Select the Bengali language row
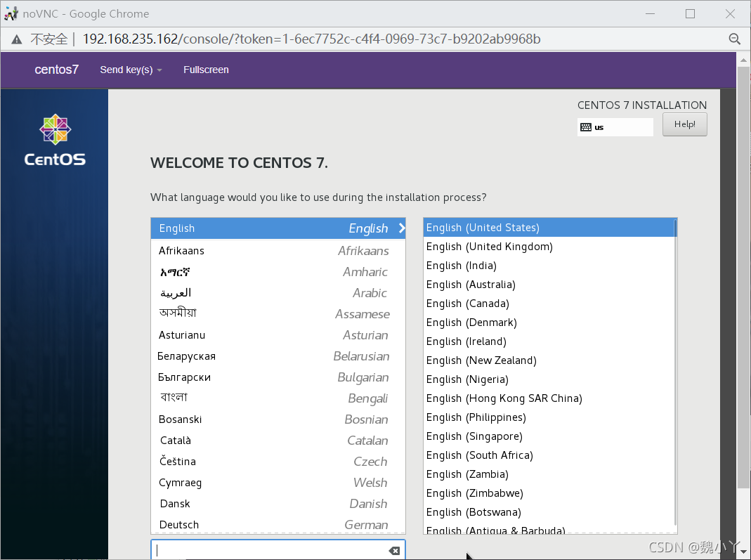This screenshot has height=560, width=751. [278, 398]
